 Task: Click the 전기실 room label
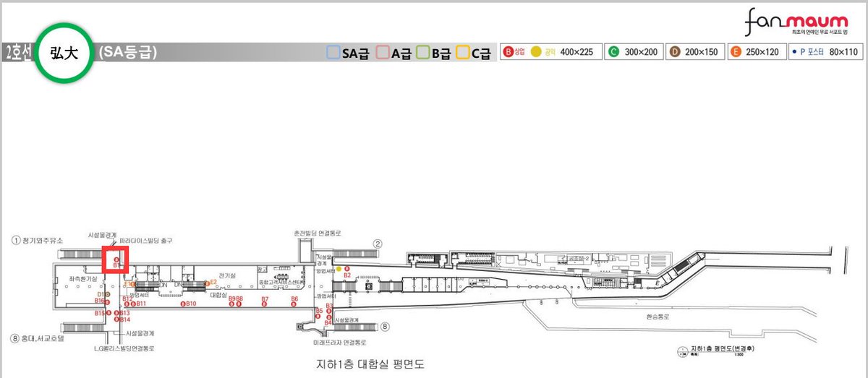[x=228, y=275]
